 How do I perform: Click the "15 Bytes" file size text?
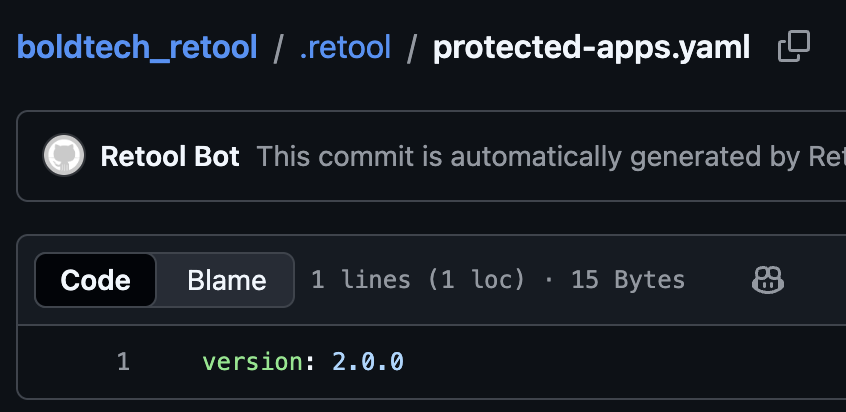[628, 280]
